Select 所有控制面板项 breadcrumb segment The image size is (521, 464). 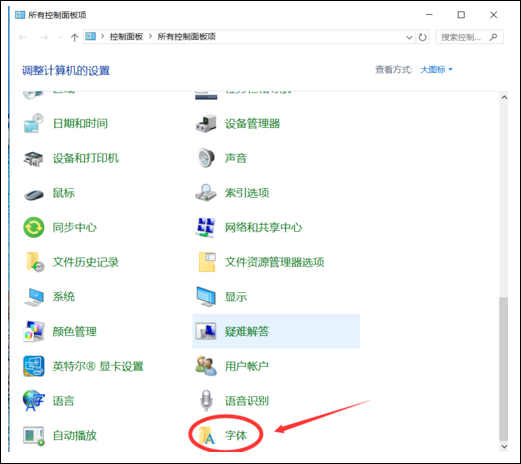pos(186,36)
